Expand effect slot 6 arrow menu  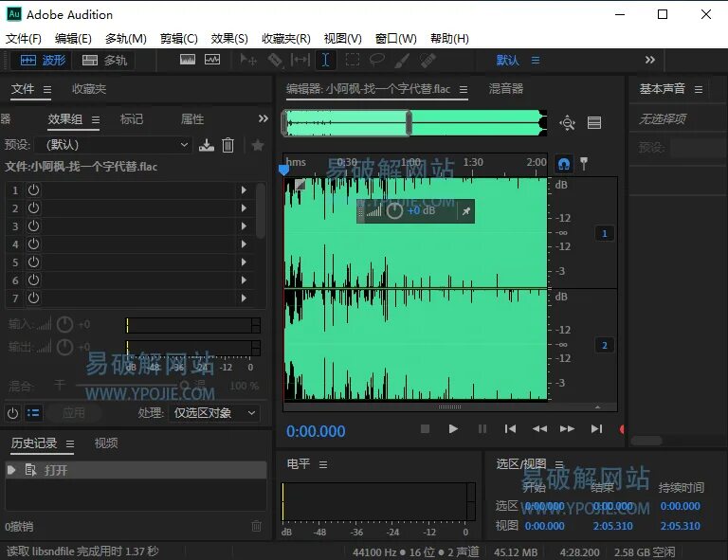244,280
